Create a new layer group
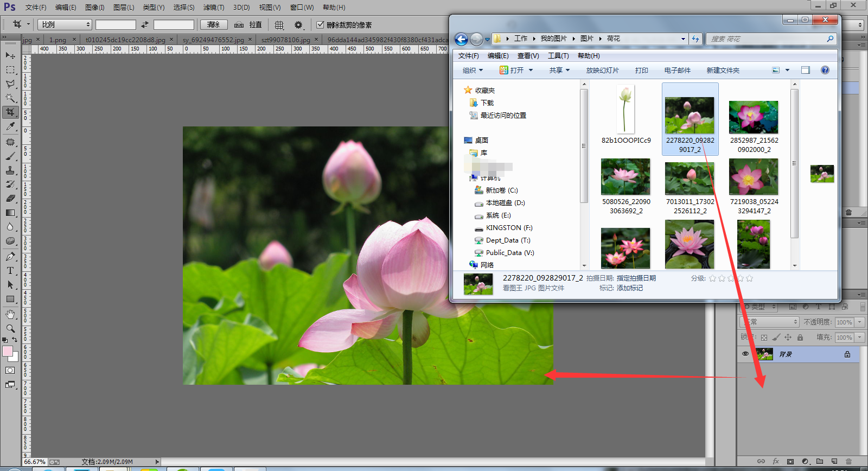 pos(820,461)
